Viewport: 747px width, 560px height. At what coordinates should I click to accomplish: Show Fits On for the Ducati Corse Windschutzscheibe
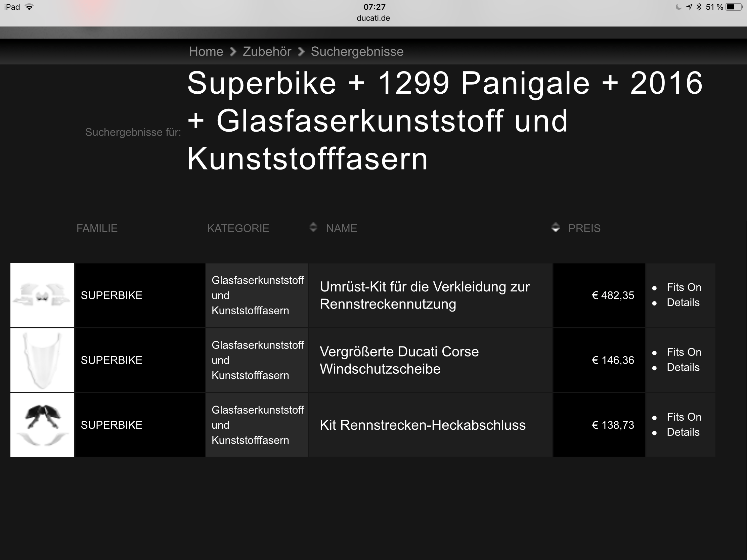pyautogui.click(x=684, y=352)
